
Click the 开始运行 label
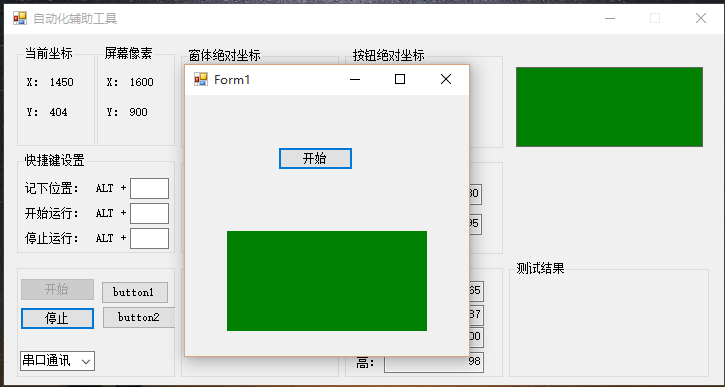(52, 214)
